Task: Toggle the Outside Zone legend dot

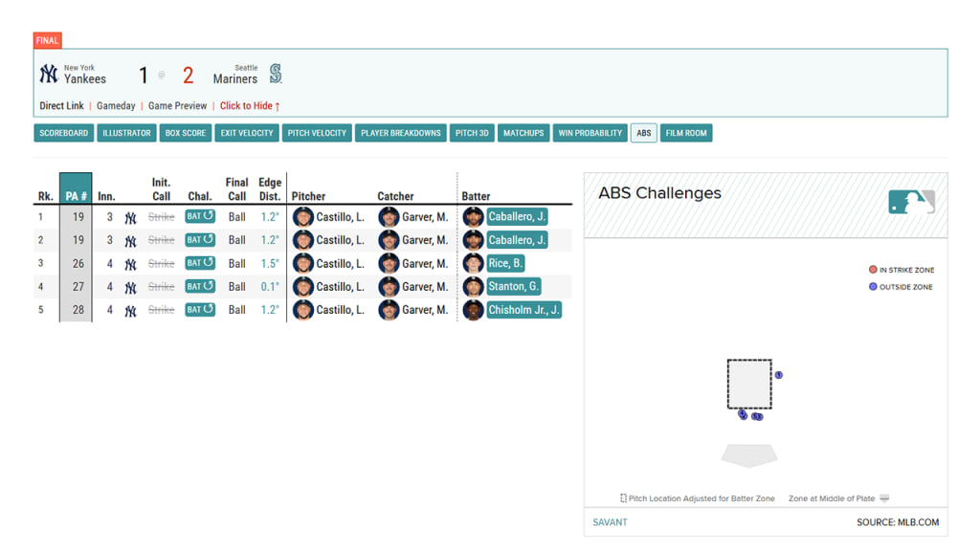Action: [x=873, y=287]
